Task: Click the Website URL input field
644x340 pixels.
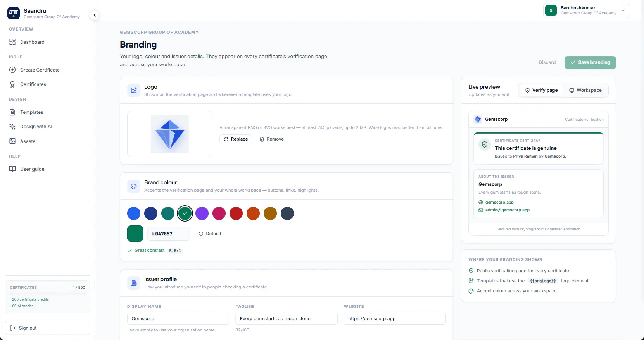Action: click(x=395, y=319)
